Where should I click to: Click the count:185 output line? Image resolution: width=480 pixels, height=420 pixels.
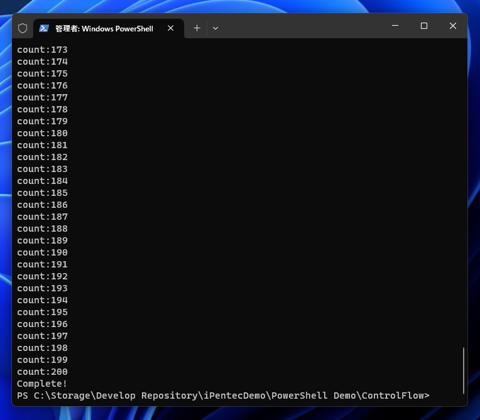pos(42,193)
